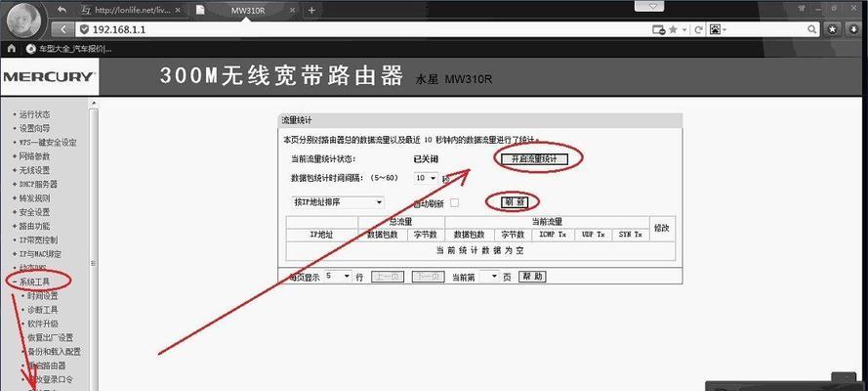
Task: Open 设置向导 menu item
Action: pyautogui.click(x=34, y=128)
